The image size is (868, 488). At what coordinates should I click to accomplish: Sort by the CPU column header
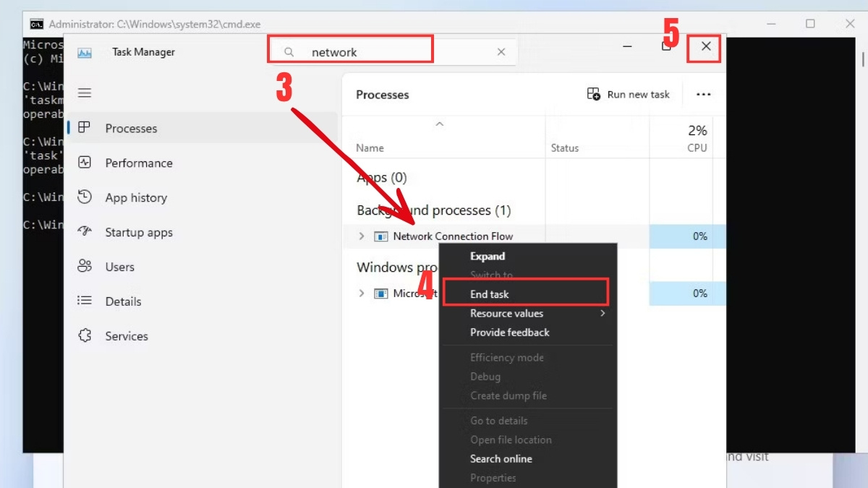681,139
